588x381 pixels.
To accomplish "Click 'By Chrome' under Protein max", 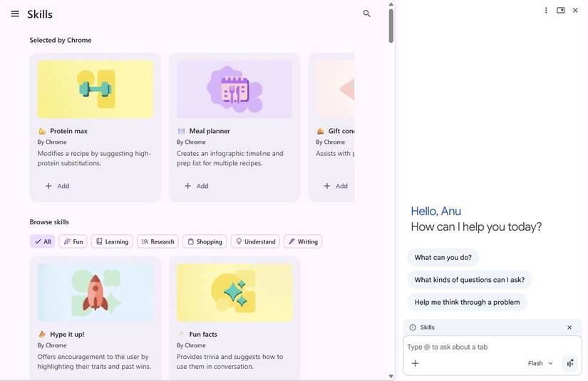I will 52,142.
